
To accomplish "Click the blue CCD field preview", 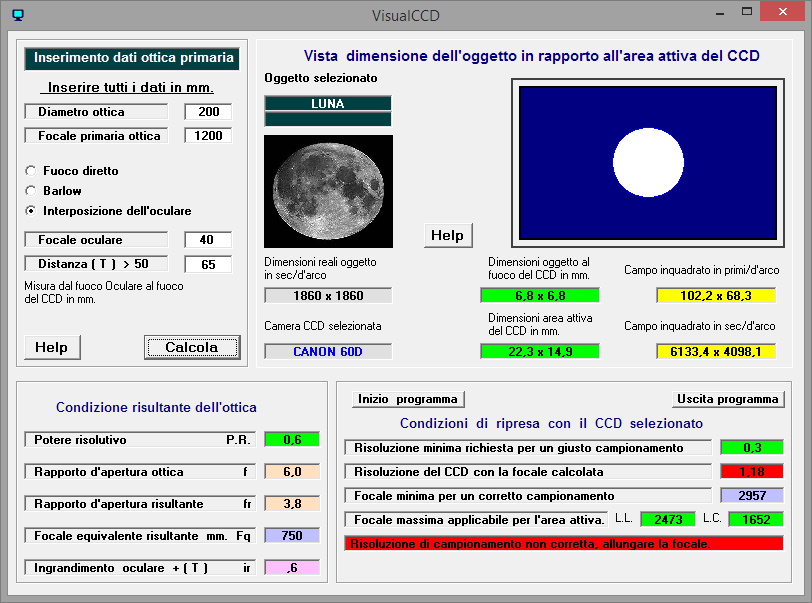I will pyautogui.click(x=646, y=163).
